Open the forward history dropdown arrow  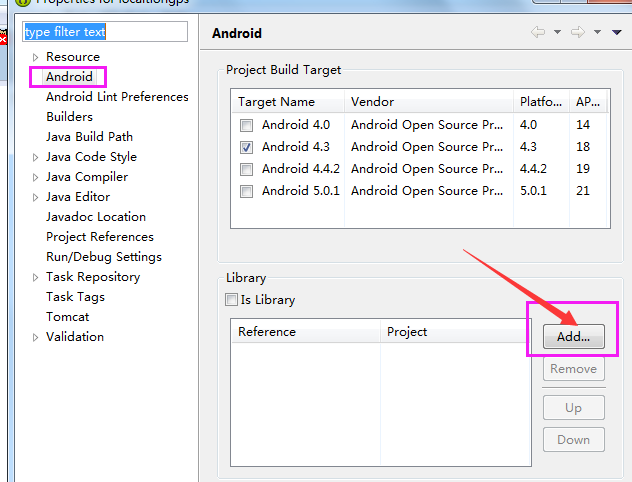597,32
